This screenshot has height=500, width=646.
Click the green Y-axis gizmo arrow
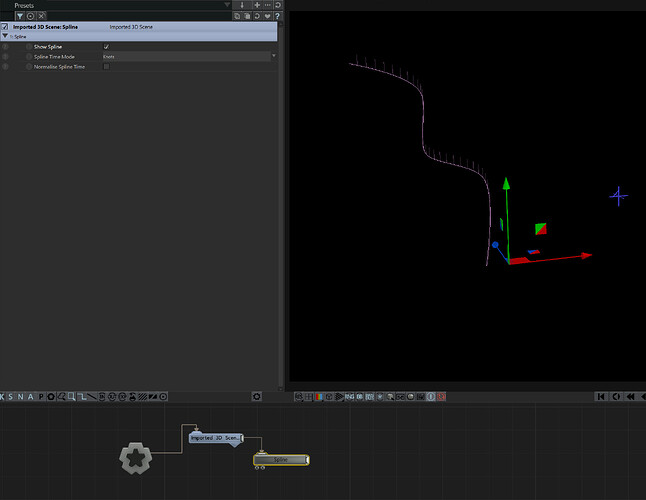coord(506,184)
